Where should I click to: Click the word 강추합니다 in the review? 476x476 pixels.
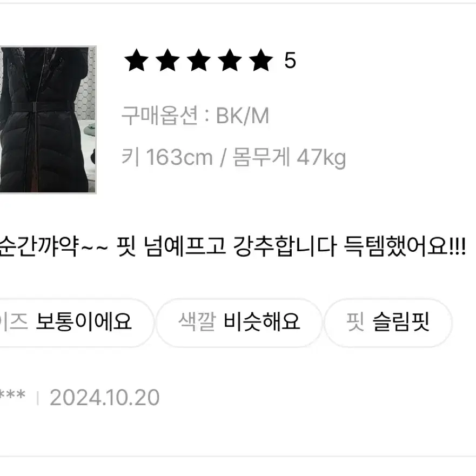pyautogui.click(x=284, y=246)
